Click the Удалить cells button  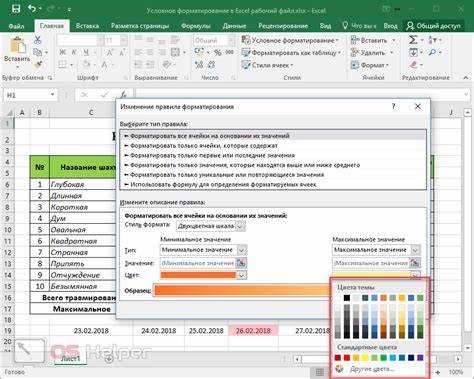click(368, 53)
